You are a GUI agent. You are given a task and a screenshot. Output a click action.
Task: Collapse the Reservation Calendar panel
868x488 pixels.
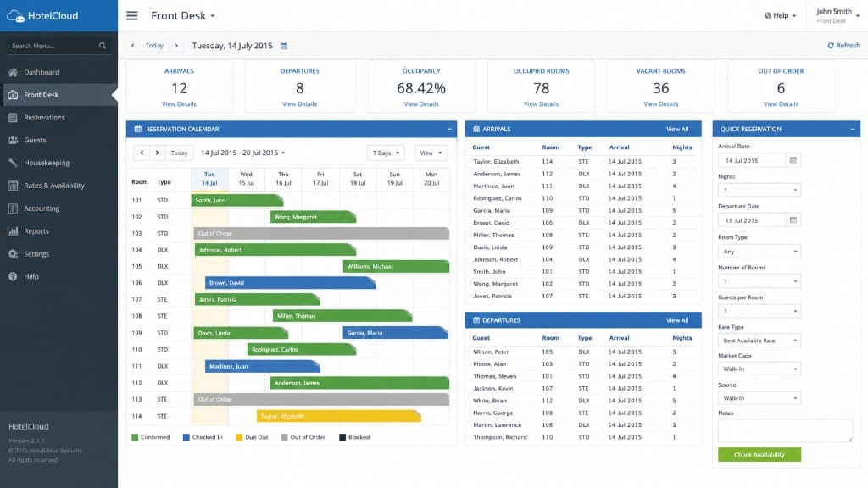[449, 129]
